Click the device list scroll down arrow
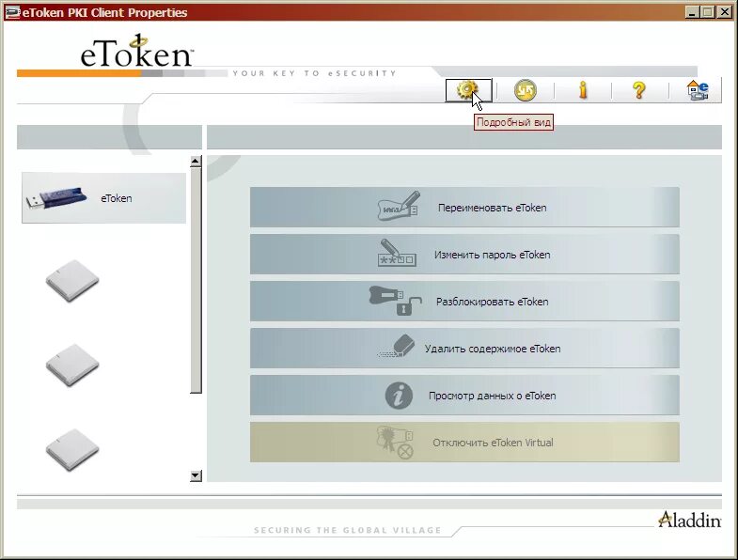 [196, 475]
